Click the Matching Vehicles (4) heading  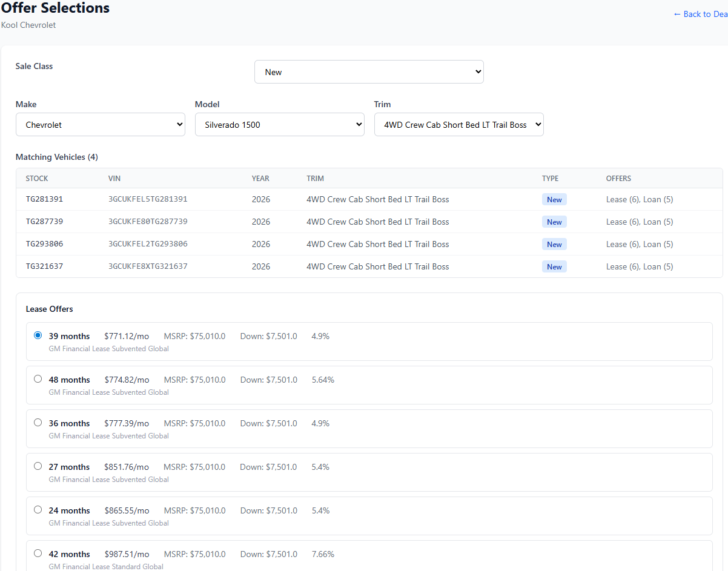(x=57, y=157)
